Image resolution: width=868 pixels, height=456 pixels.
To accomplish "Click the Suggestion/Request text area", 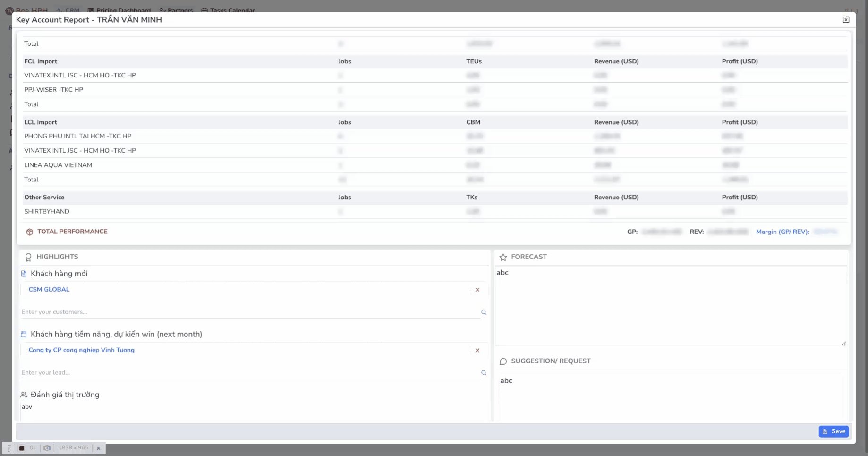I will coord(671,397).
